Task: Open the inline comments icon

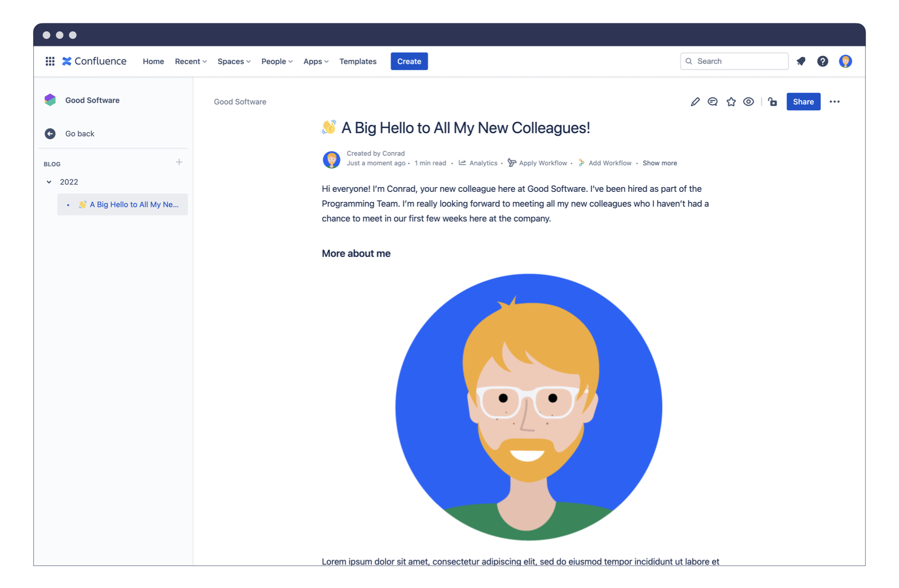Action: [x=713, y=102]
